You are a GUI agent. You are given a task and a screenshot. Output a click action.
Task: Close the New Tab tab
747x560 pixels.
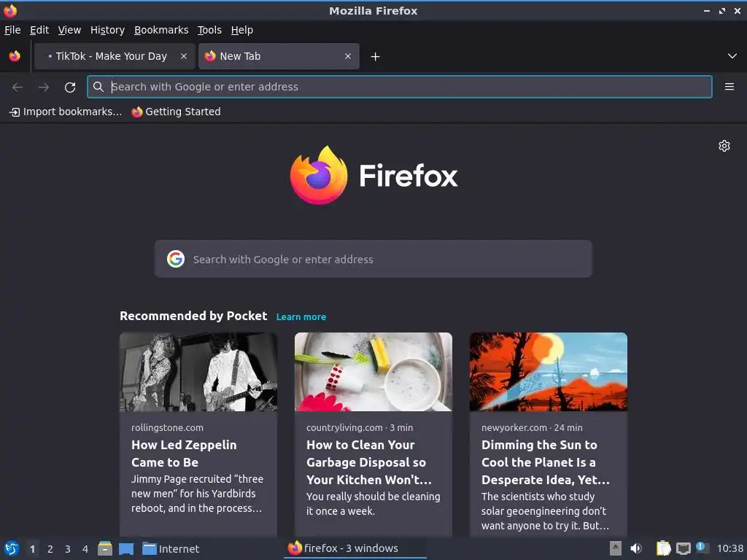[348, 56]
